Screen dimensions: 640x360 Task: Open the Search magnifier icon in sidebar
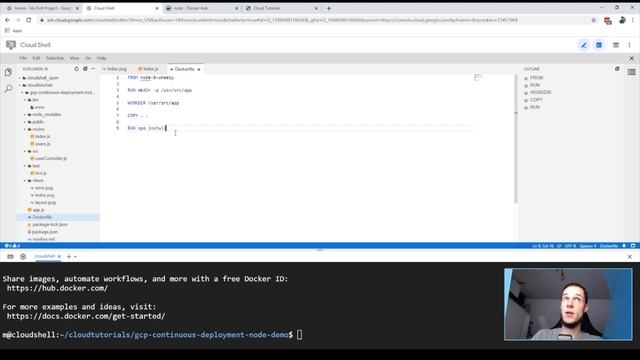8,88
